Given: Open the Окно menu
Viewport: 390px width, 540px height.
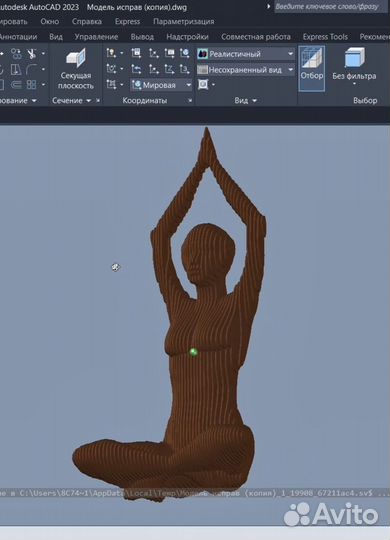Looking at the screenshot, I should [x=50, y=21].
